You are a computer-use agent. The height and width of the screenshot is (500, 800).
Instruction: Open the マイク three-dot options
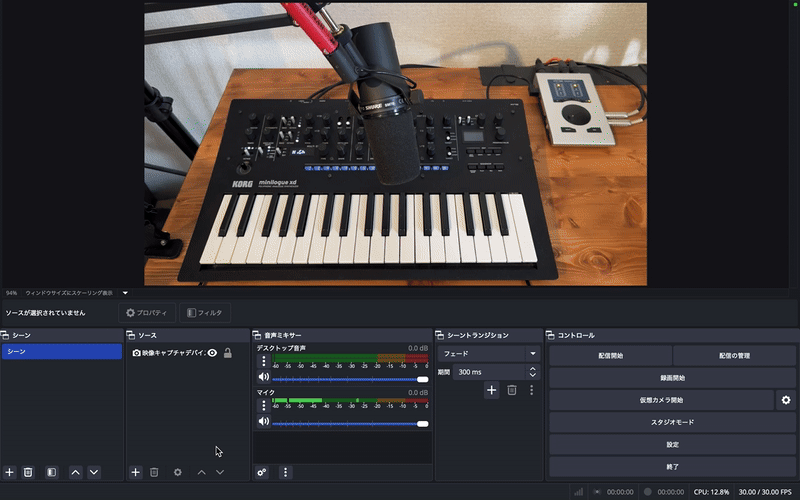point(263,406)
